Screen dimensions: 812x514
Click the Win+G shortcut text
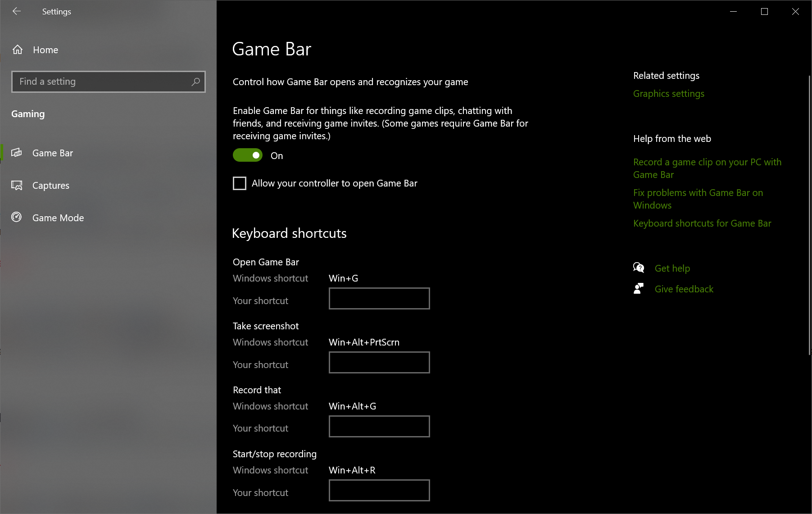(344, 278)
